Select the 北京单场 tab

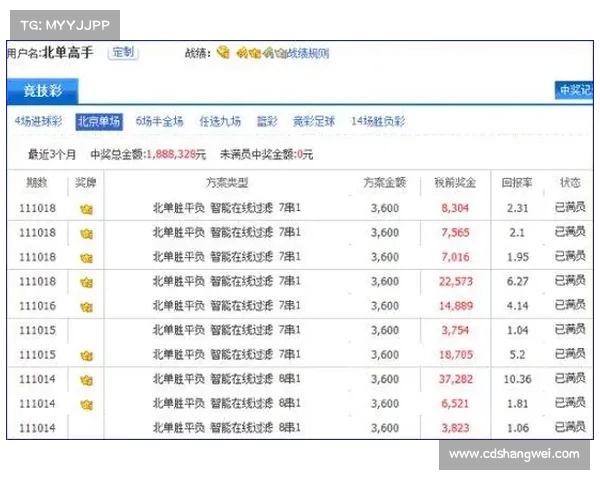(x=99, y=122)
